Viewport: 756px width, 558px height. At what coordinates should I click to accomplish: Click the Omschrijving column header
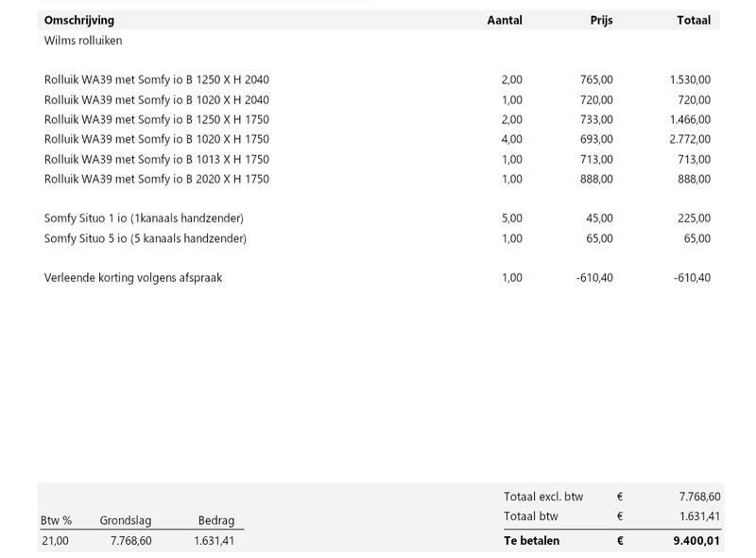click(79, 21)
